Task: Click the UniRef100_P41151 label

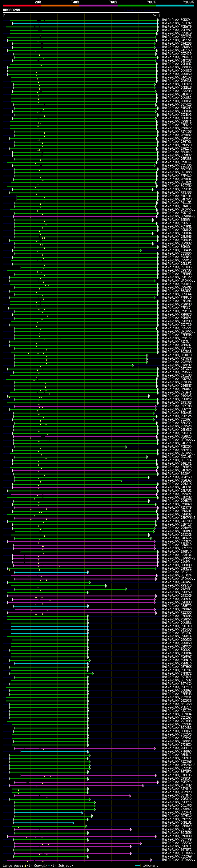Action: [x=177, y=40]
